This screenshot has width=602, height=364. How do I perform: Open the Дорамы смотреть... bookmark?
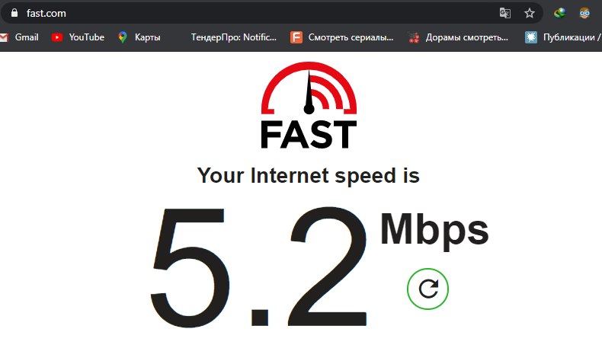tap(458, 37)
